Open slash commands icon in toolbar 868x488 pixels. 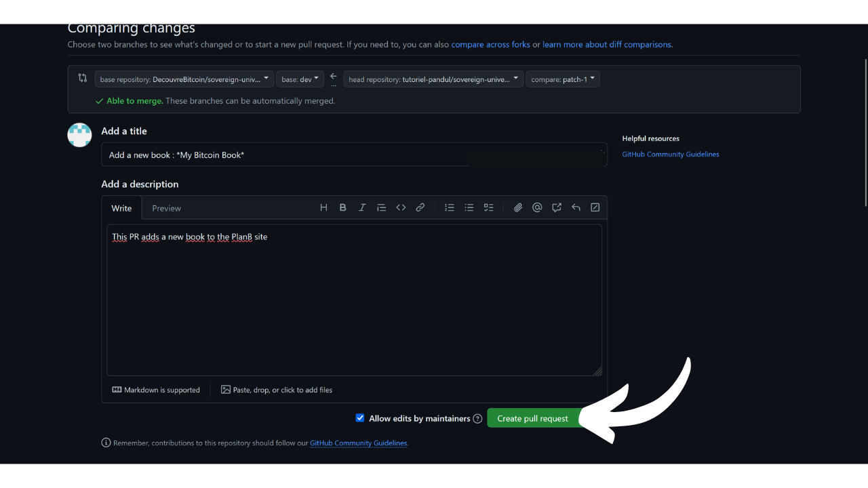595,207
